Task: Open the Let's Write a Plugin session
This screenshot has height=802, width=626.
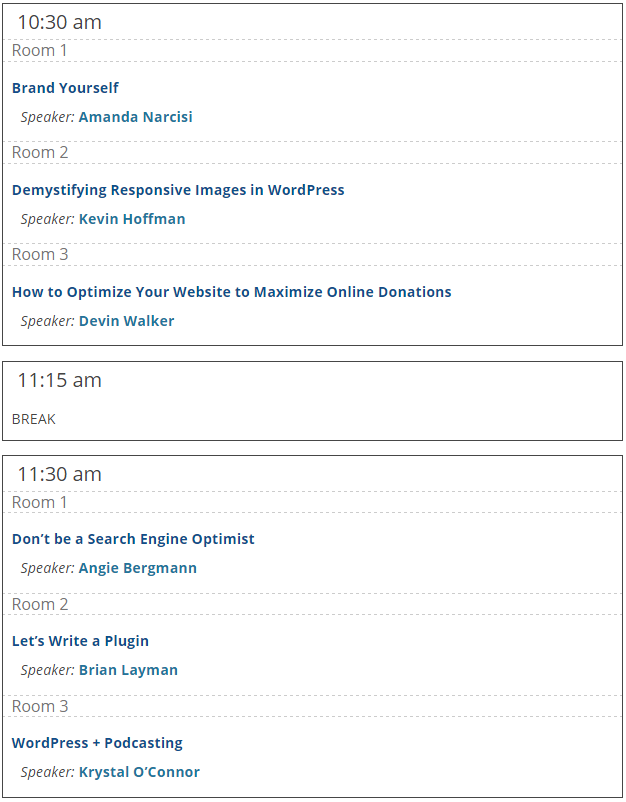Action: (80, 641)
